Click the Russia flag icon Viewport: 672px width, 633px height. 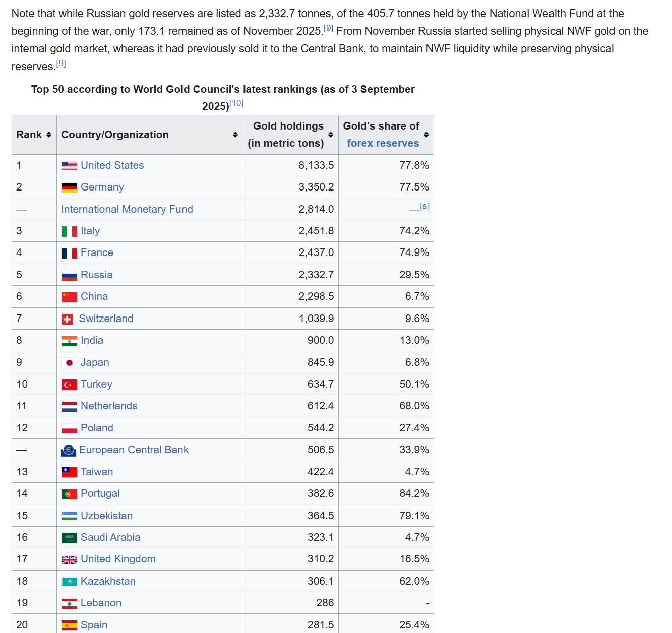pyautogui.click(x=69, y=275)
